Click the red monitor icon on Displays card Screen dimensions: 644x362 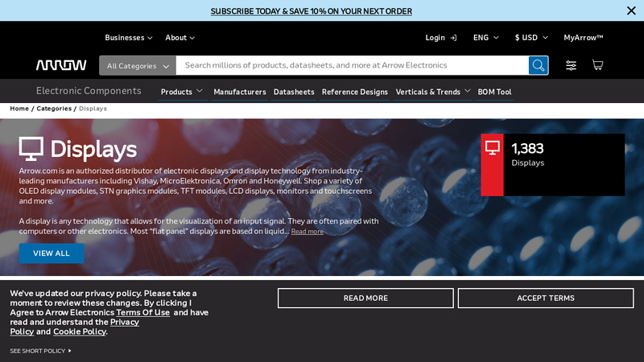click(493, 148)
